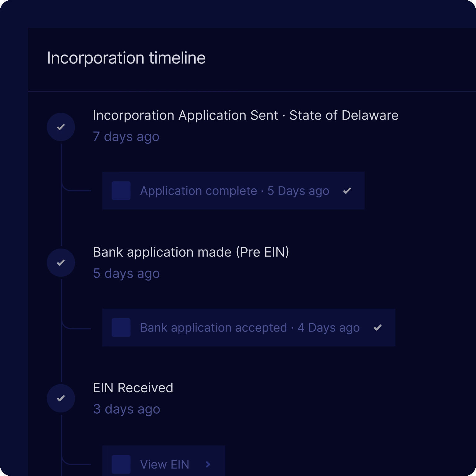The width and height of the screenshot is (476, 476).
Task: Open the View EIN link
Action: click(165, 464)
